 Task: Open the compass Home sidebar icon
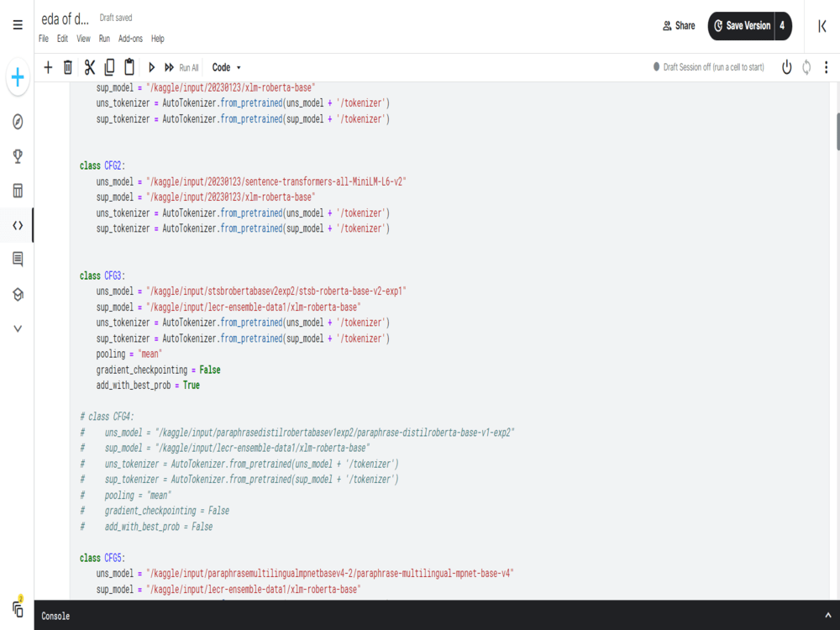point(18,122)
